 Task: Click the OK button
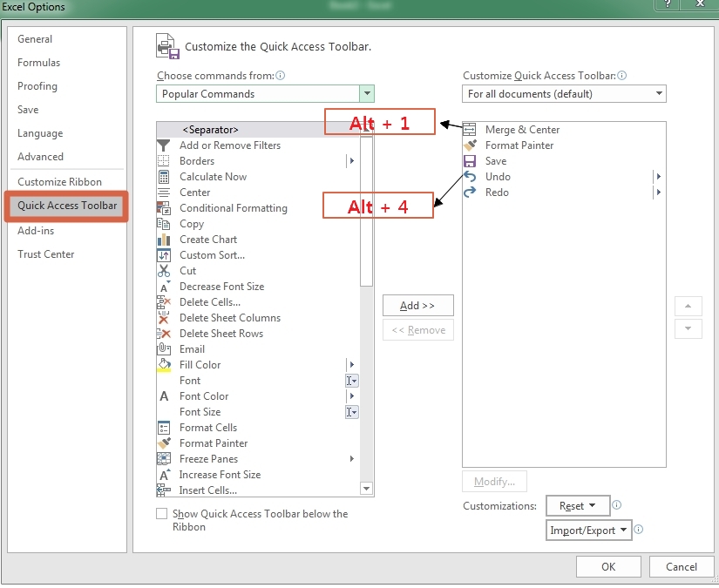click(x=608, y=567)
